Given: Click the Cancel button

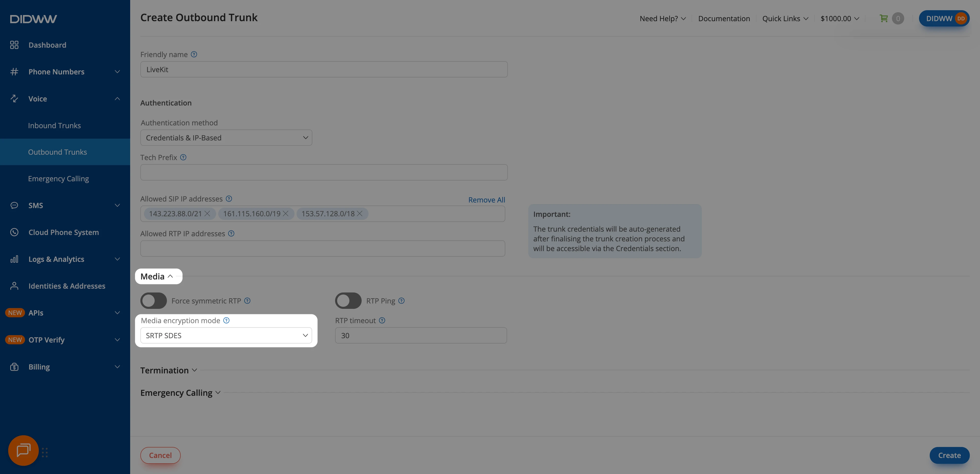Looking at the screenshot, I should click(160, 455).
